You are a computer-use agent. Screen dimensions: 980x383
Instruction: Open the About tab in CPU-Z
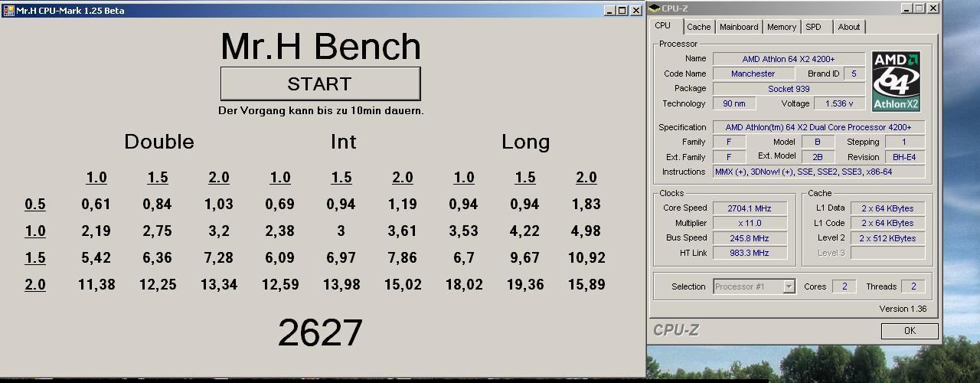click(849, 27)
